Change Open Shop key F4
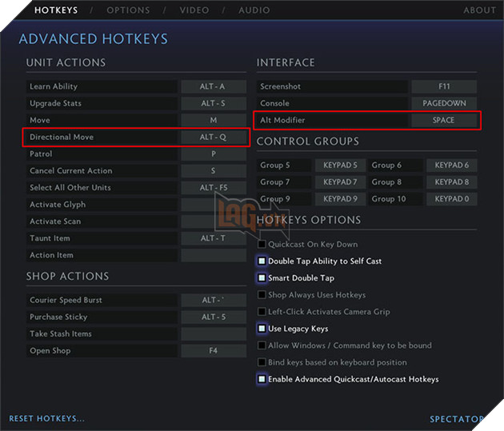The height and width of the screenshot is (431, 504). click(x=214, y=351)
